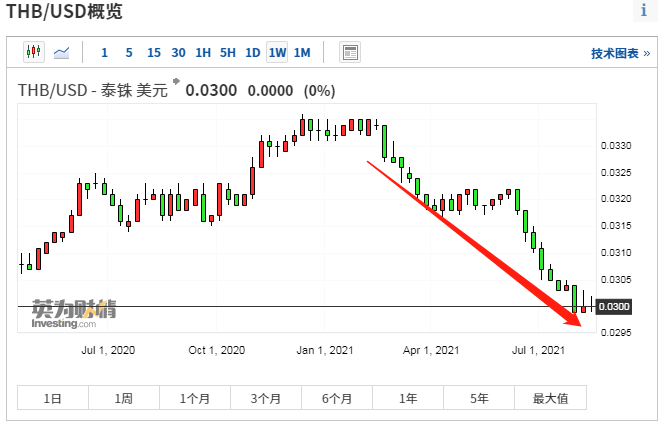
Task: Click the small arrow icon beside 美元
Action: [176, 81]
